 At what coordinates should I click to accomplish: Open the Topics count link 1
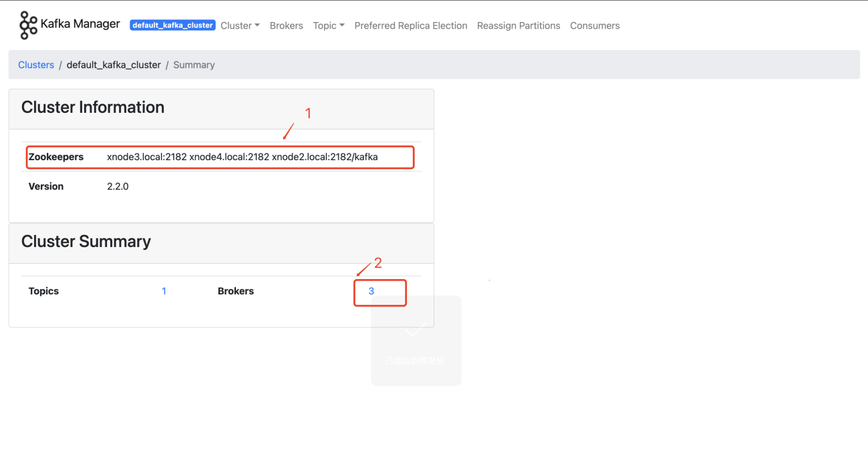click(x=164, y=291)
